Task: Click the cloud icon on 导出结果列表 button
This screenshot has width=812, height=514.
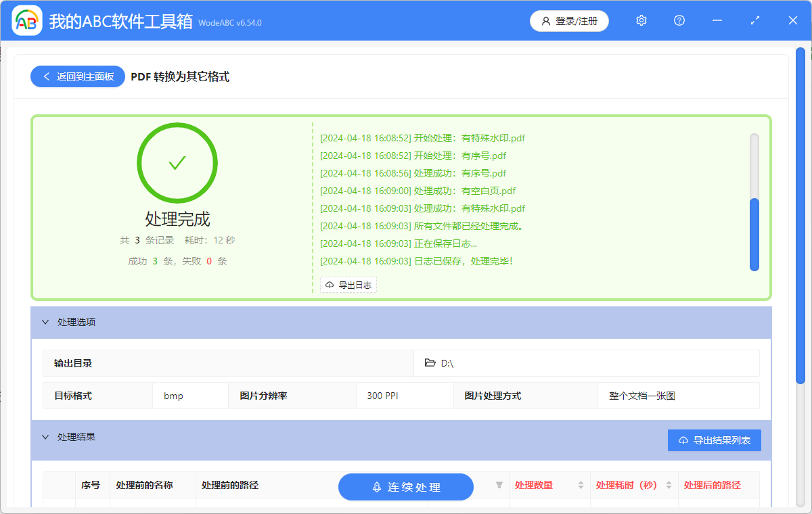Action: [x=683, y=440]
